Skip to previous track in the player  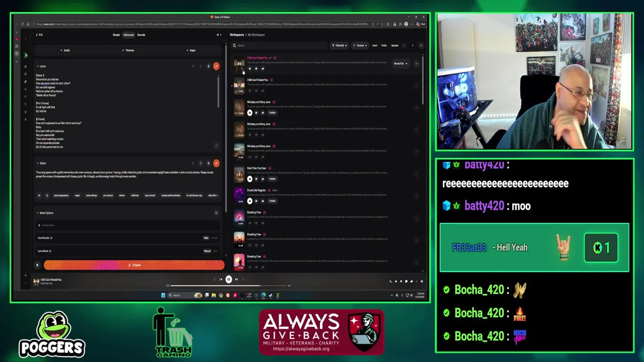tap(220, 280)
